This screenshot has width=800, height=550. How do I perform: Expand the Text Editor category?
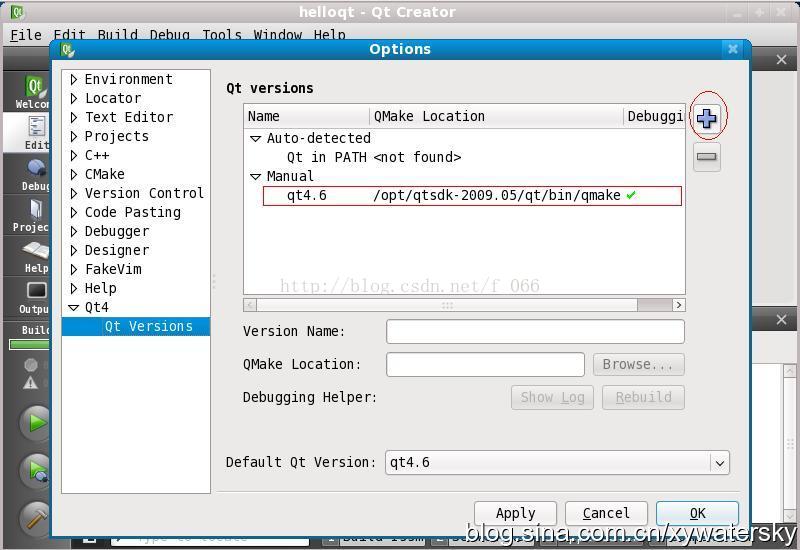click(74, 117)
